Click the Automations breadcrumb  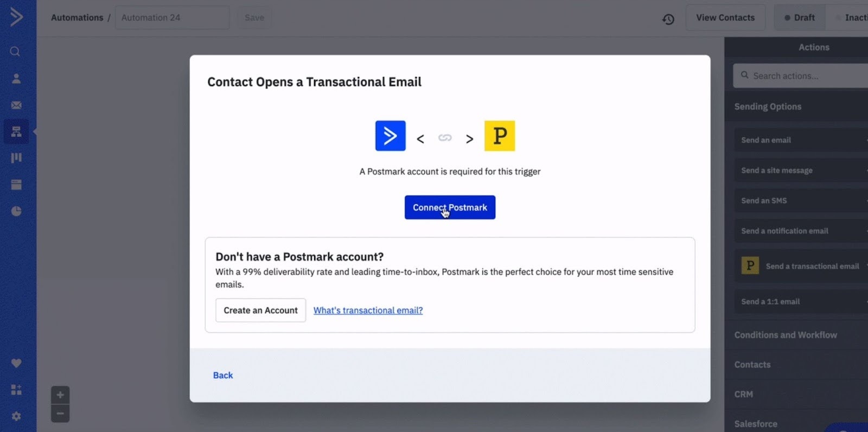tap(77, 18)
